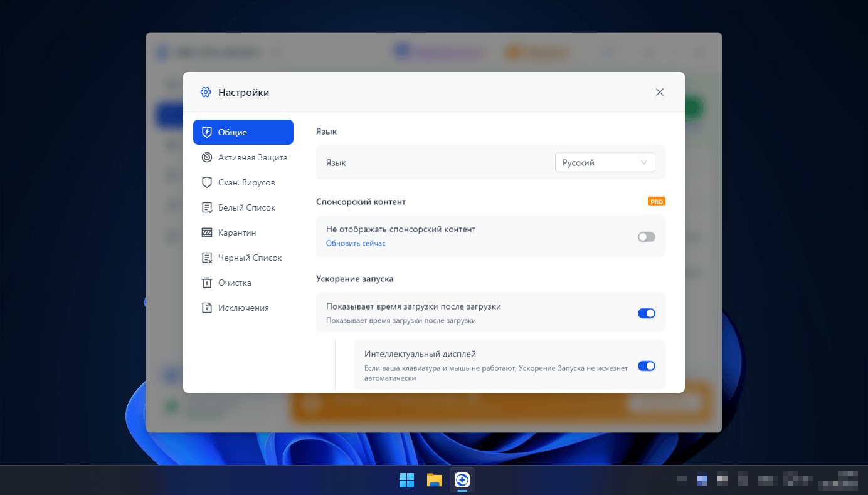
Task: Close the Настройки dialog
Action: (x=660, y=92)
